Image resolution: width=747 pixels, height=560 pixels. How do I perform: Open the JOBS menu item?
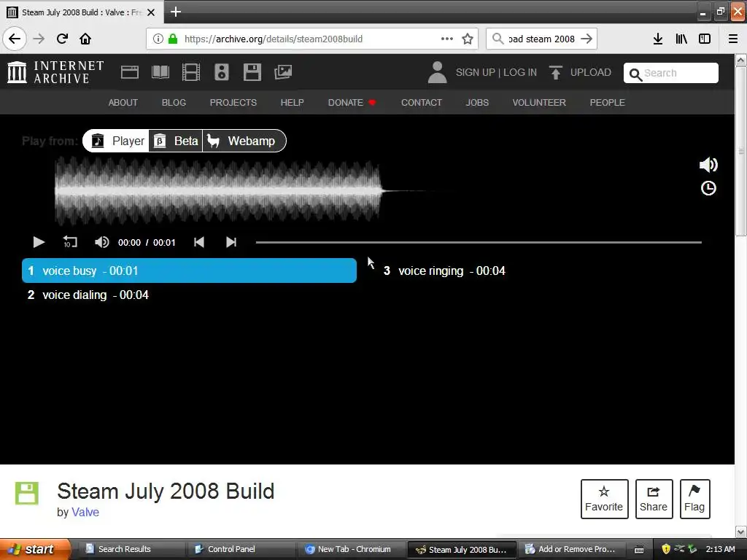pyautogui.click(x=477, y=102)
